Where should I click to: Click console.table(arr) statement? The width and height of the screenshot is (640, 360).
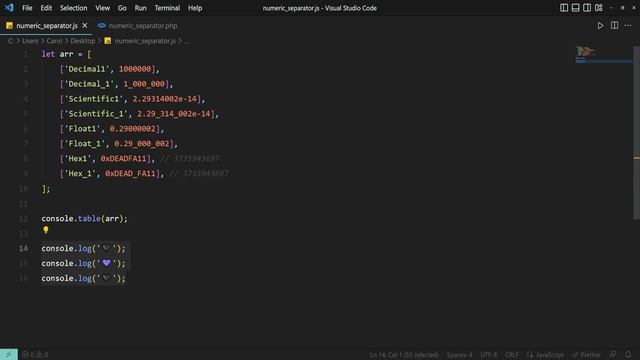(84, 219)
